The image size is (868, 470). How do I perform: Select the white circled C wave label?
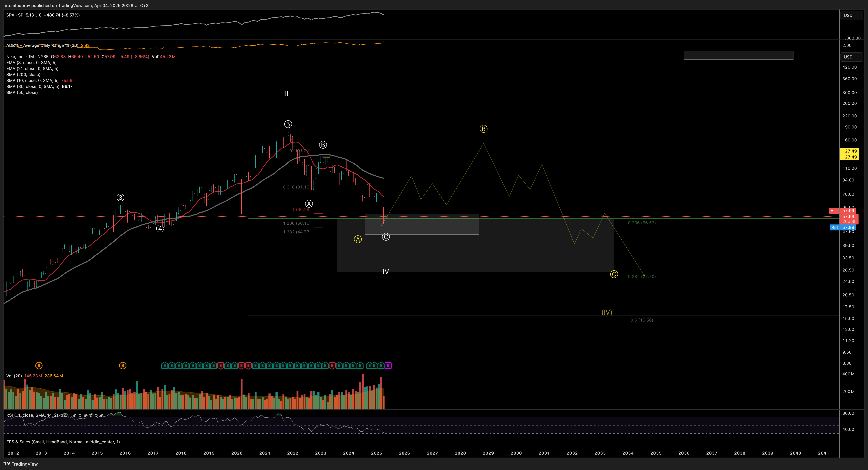tap(386, 237)
